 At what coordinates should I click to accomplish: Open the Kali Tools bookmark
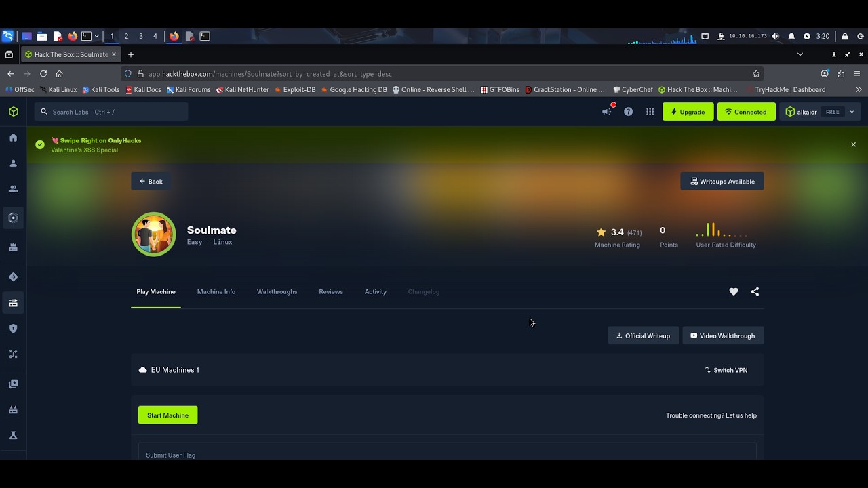click(100, 89)
